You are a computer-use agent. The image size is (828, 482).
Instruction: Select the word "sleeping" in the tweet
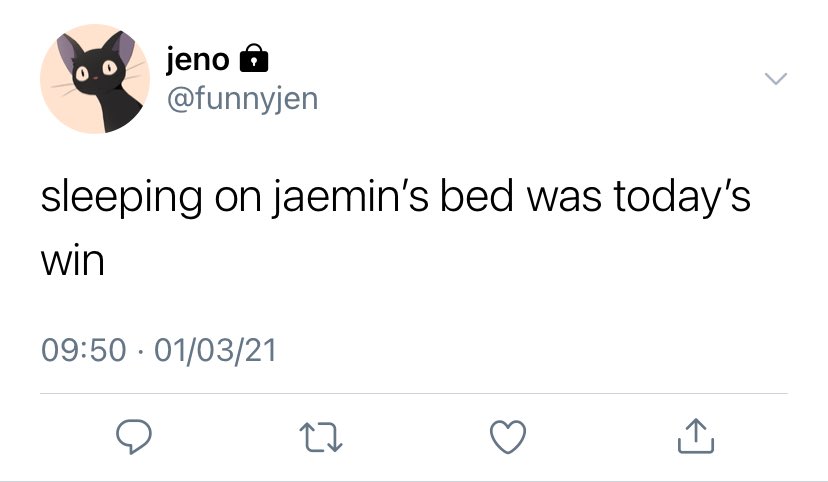tap(121, 199)
